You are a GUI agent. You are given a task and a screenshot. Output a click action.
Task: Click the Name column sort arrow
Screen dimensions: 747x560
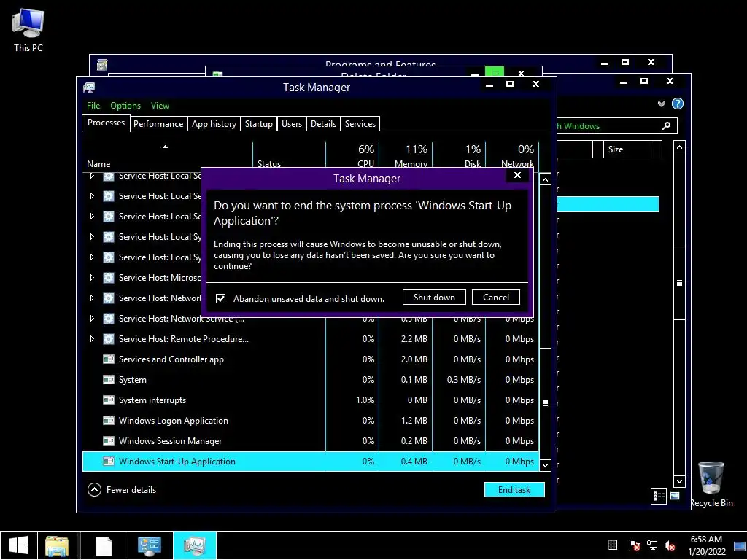[x=166, y=147]
